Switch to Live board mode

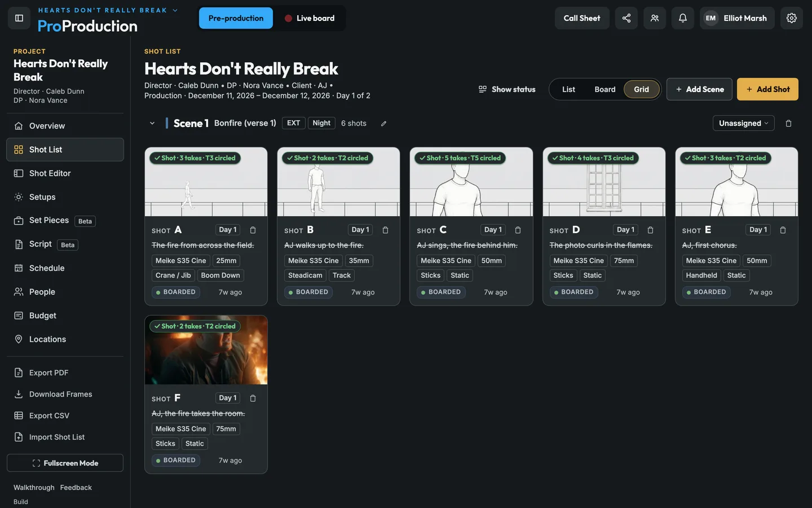(x=310, y=18)
